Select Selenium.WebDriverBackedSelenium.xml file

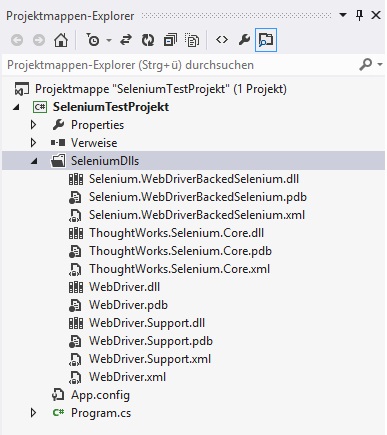click(197, 215)
